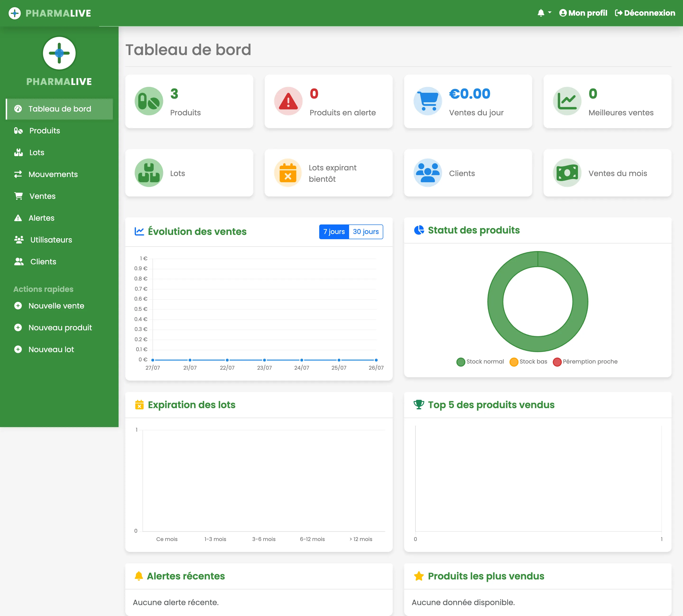Click the line chart icon beside Évolution des ventes
This screenshot has height=616, width=683.
[x=139, y=232]
